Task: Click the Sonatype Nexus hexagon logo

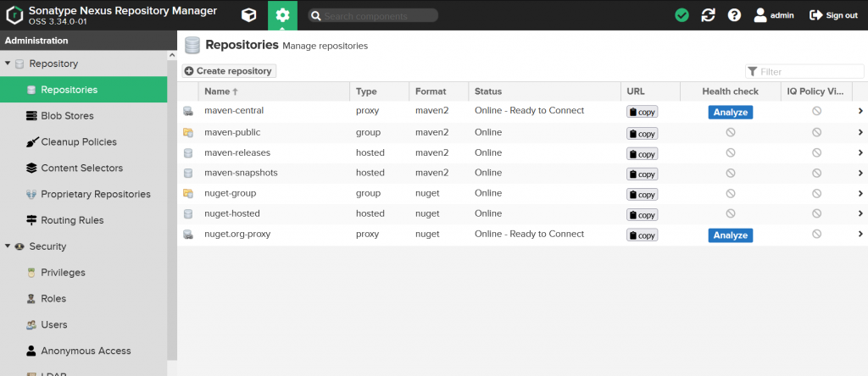Action: click(x=15, y=15)
